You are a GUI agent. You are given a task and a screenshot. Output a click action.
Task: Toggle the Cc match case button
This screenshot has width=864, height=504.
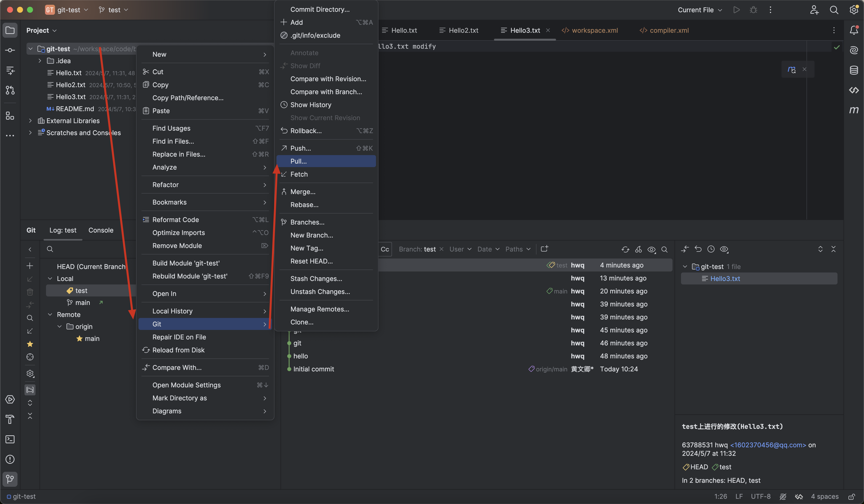(385, 250)
